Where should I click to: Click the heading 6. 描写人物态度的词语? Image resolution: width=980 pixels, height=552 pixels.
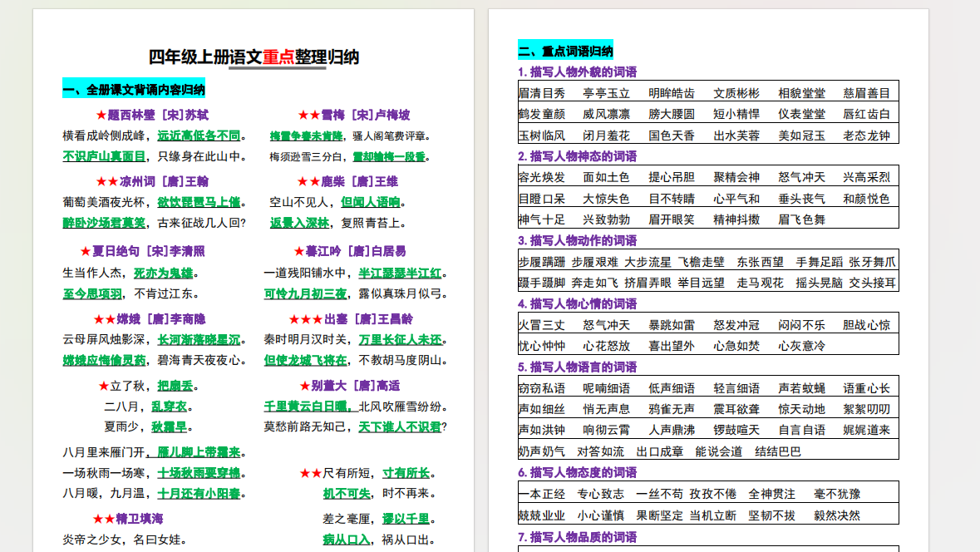click(x=578, y=472)
